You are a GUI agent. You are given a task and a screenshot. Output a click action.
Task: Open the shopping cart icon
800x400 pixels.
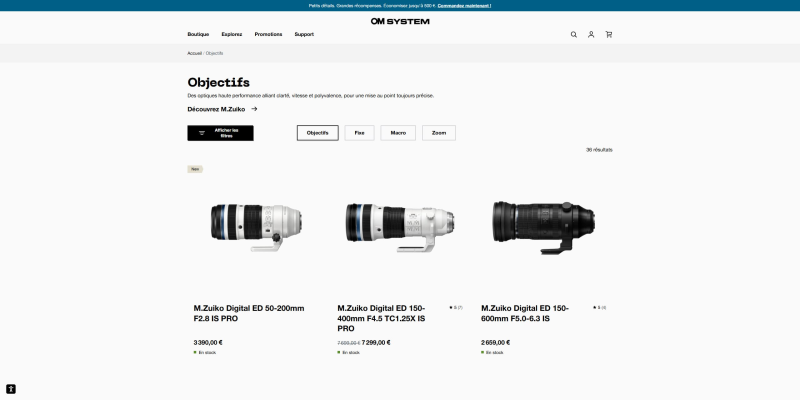609,35
